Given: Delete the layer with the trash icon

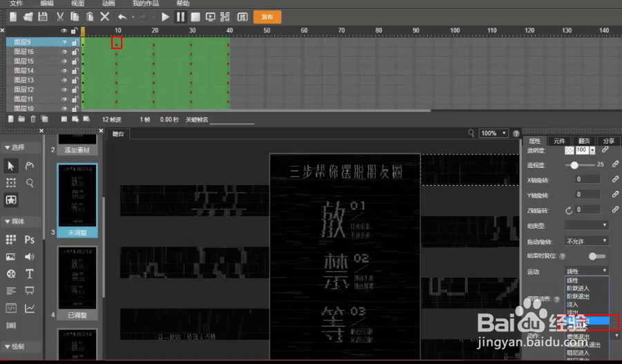Looking at the screenshot, I should point(33,119).
